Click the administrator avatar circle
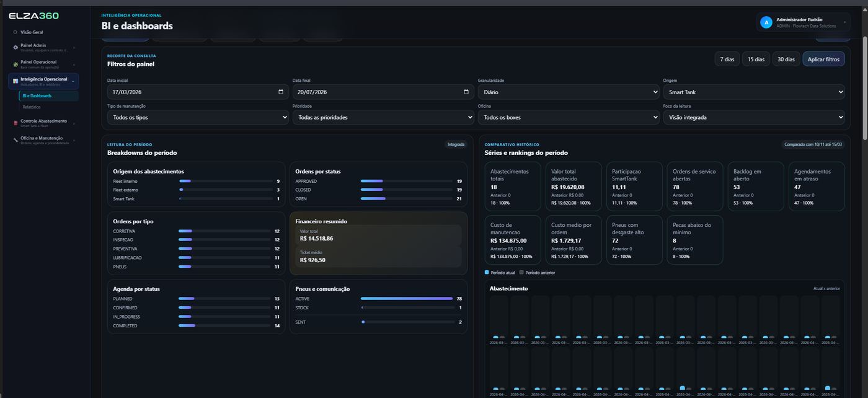This screenshot has height=398, width=868. [766, 22]
